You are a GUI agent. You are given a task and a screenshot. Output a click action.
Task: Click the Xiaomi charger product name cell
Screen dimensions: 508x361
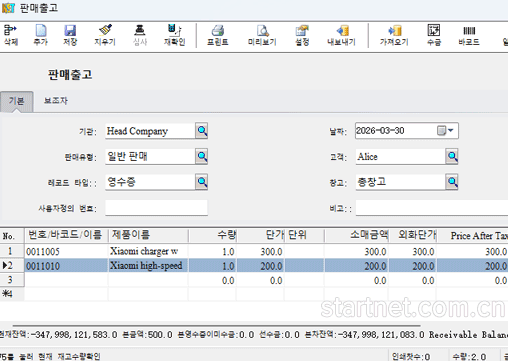[x=148, y=251]
